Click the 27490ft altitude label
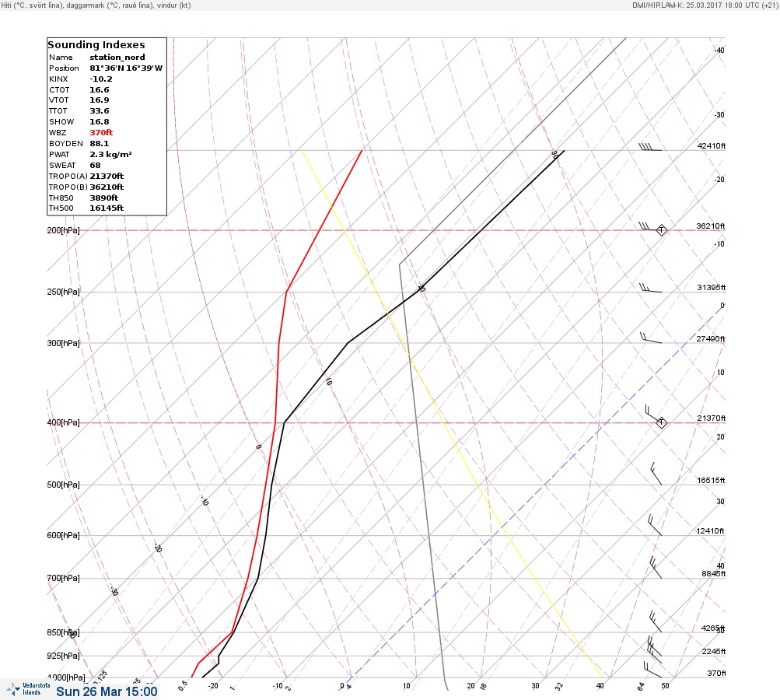780x700 pixels. pyautogui.click(x=710, y=339)
